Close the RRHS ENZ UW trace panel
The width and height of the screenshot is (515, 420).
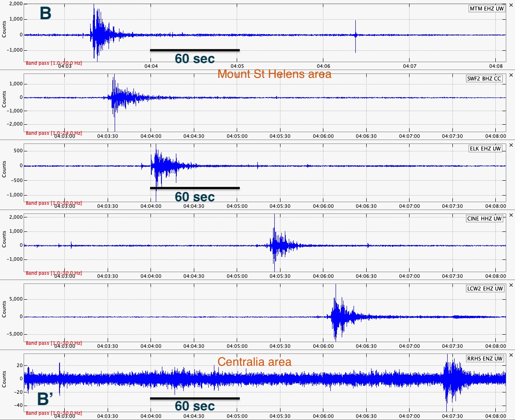pyautogui.click(x=511, y=355)
